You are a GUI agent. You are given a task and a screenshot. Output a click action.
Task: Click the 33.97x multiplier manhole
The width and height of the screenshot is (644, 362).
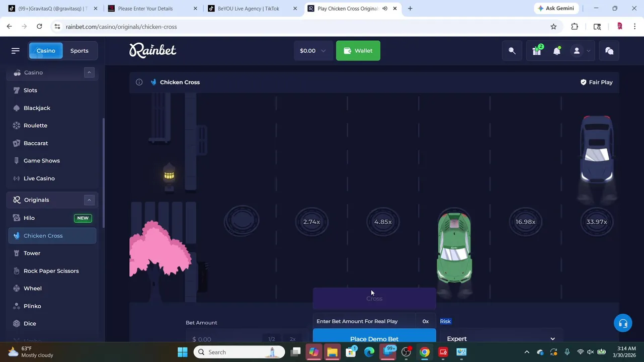point(597,222)
